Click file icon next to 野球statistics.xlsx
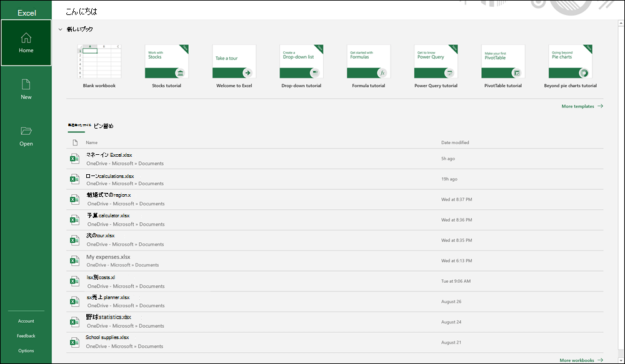 [75, 321]
